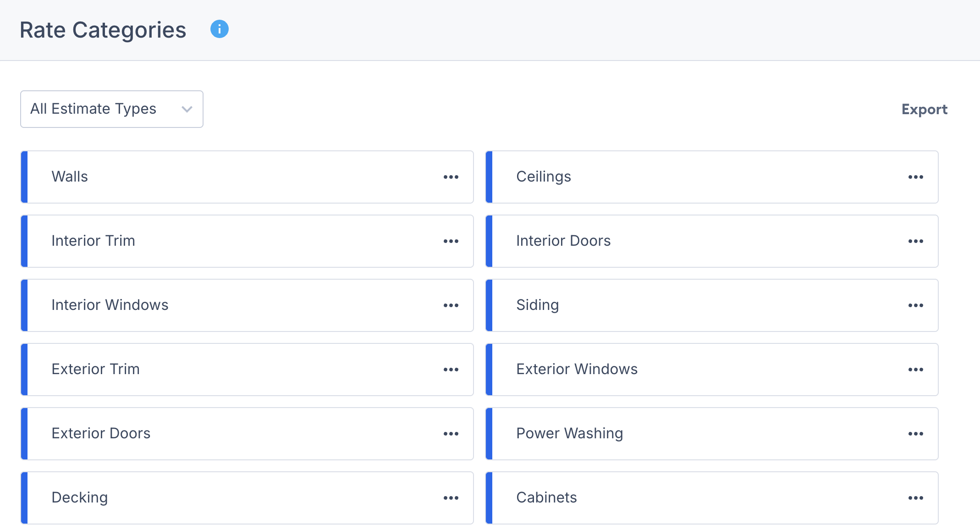Viewport: 980px width, 530px height.
Task: Select the Cabinets category label
Action: coord(546,497)
